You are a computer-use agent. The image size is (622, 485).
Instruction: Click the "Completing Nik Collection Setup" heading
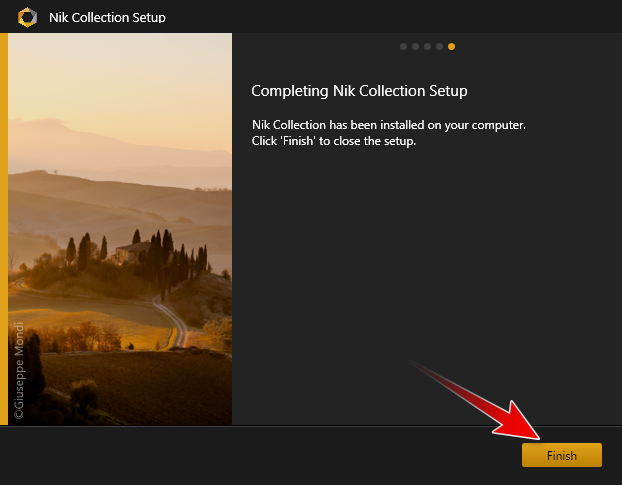coord(359,91)
